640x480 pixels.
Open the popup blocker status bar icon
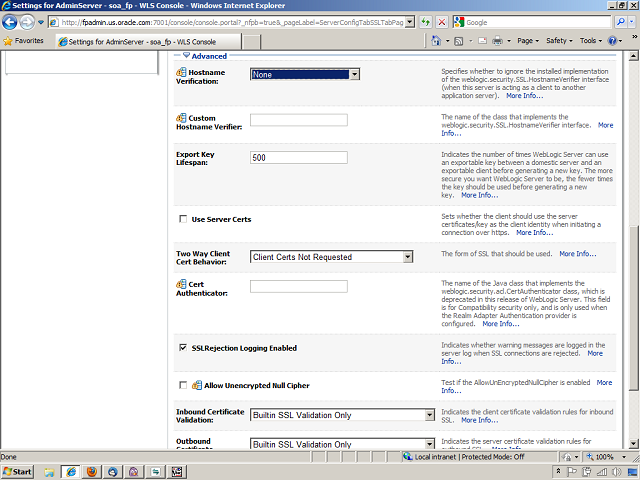(567, 457)
